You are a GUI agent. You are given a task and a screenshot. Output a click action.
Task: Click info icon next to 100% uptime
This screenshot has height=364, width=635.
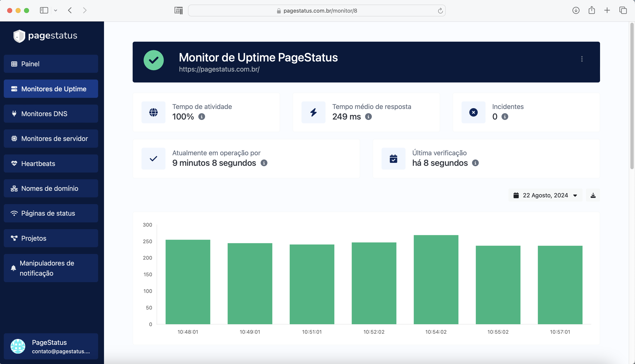(x=201, y=117)
